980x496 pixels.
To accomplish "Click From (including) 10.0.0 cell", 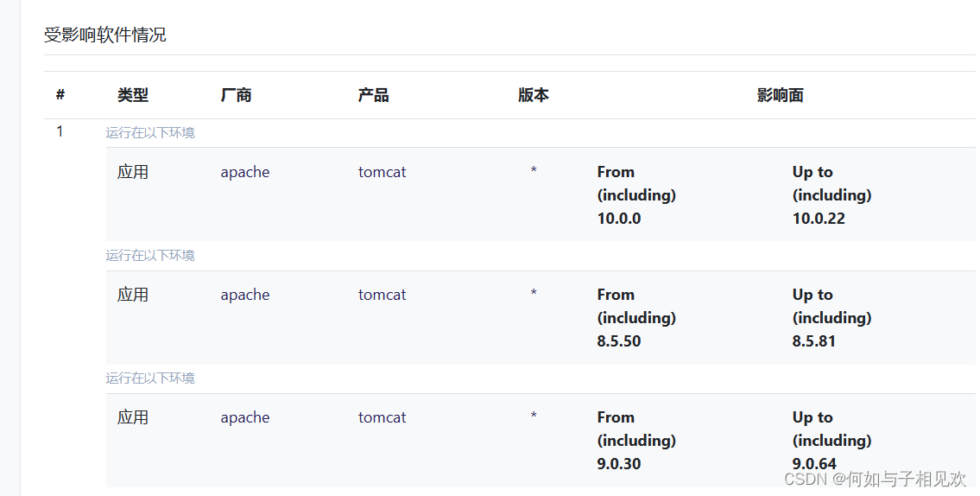I will (636, 195).
